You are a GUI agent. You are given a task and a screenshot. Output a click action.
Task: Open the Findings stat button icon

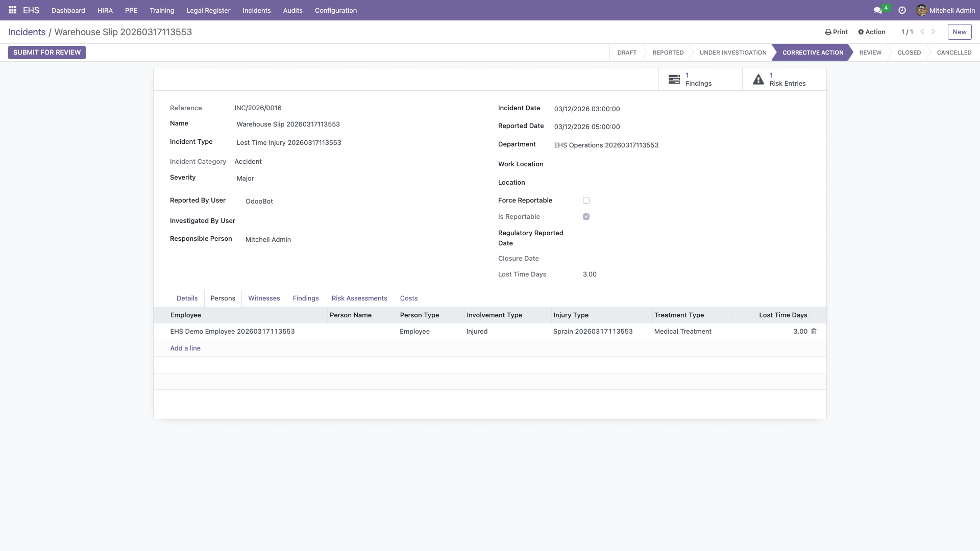674,79
